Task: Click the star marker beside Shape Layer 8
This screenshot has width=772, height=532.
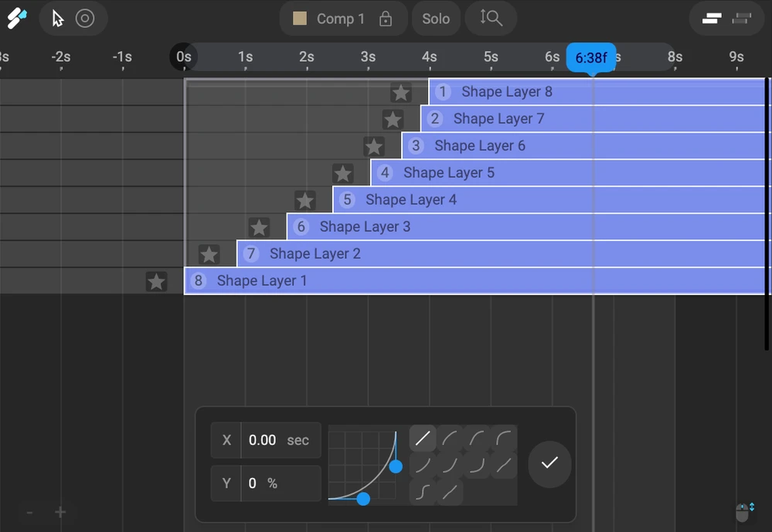Action: pyautogui.click(x=400, y=93)
